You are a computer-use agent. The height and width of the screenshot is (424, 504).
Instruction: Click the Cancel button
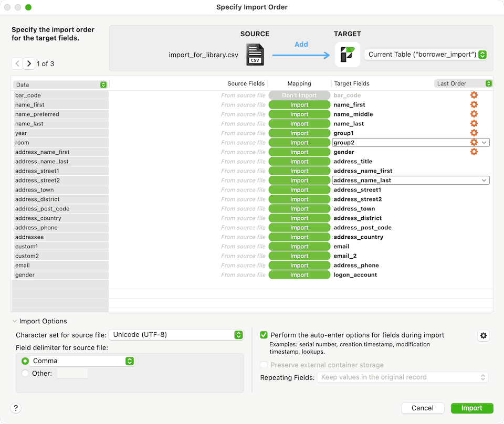422,408
